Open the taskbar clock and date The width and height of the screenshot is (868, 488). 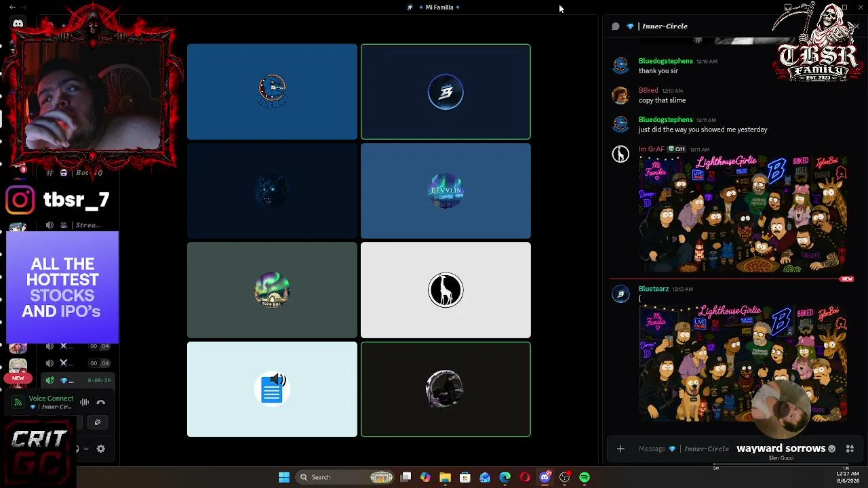click(x=848, y=477)
